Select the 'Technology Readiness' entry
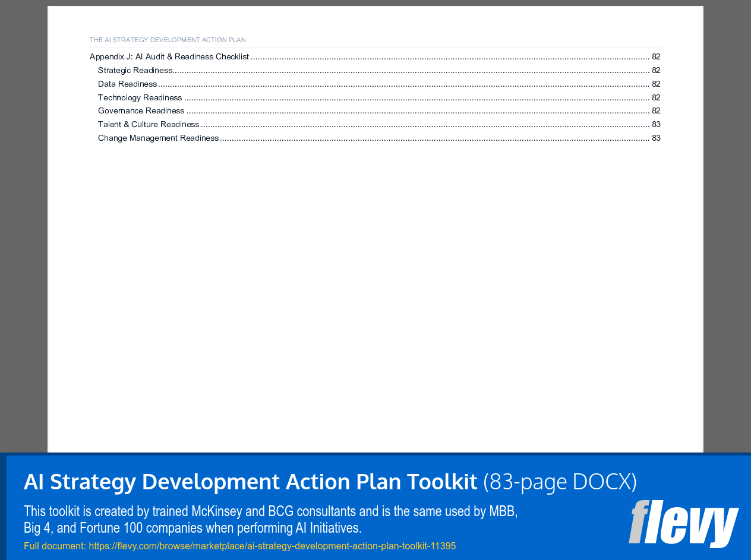Screen dimensions: 751x560 click(x=140, y=97)
